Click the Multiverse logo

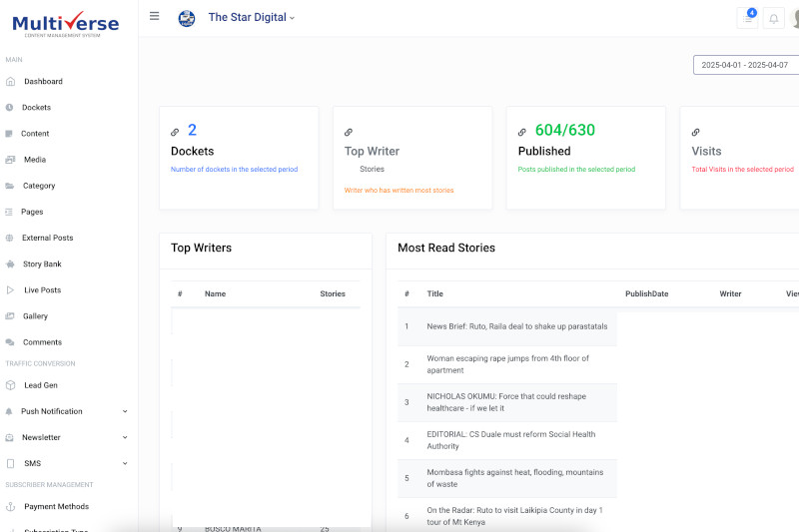[x=66, y=24]
